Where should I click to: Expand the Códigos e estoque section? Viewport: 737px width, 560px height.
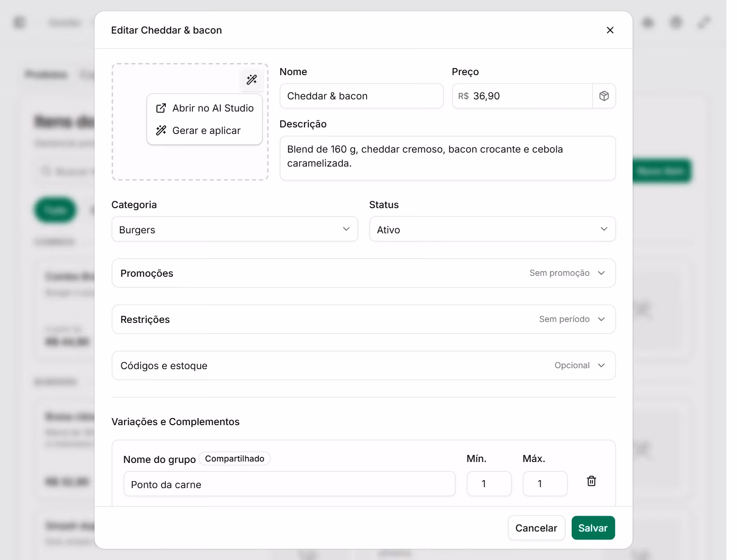click(x=363, y=365)
